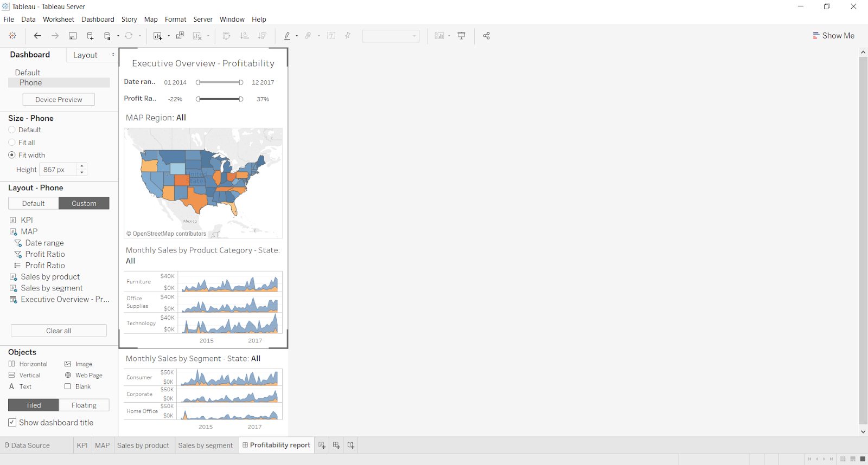Click the Clear all button
Screen dimensions: 868x465
[x=59, y=331]
